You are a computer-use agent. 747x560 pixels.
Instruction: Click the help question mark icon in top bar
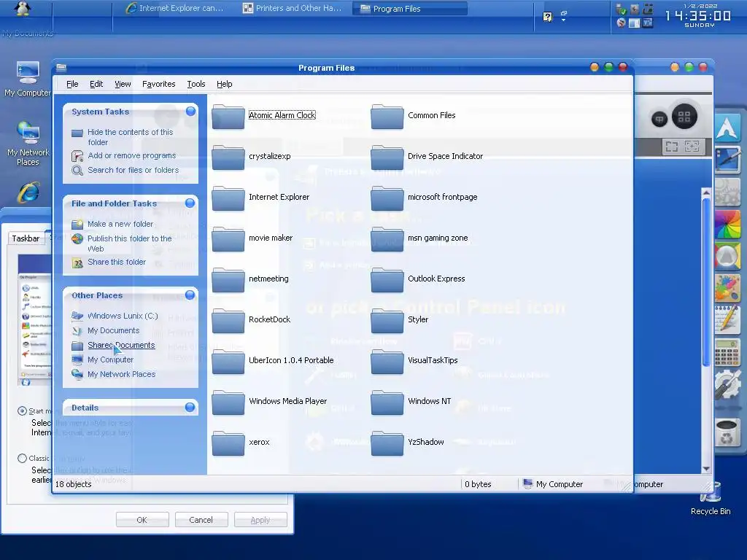point(548,17)
